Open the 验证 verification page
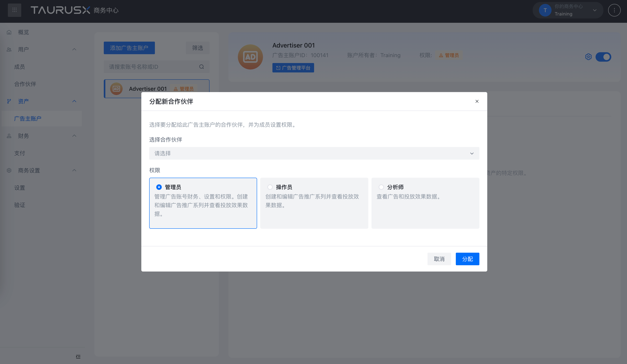Image resolution: width=627 pixels, height=364 pixels. (19, 205)
